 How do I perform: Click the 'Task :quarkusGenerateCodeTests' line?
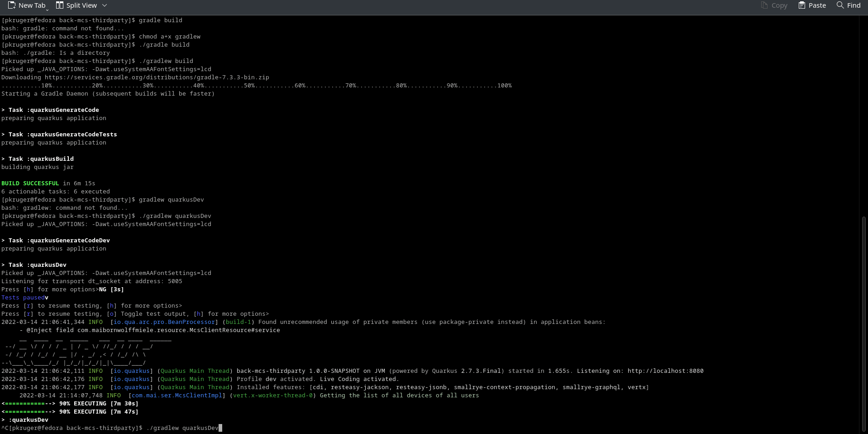(x=59, y=135)
